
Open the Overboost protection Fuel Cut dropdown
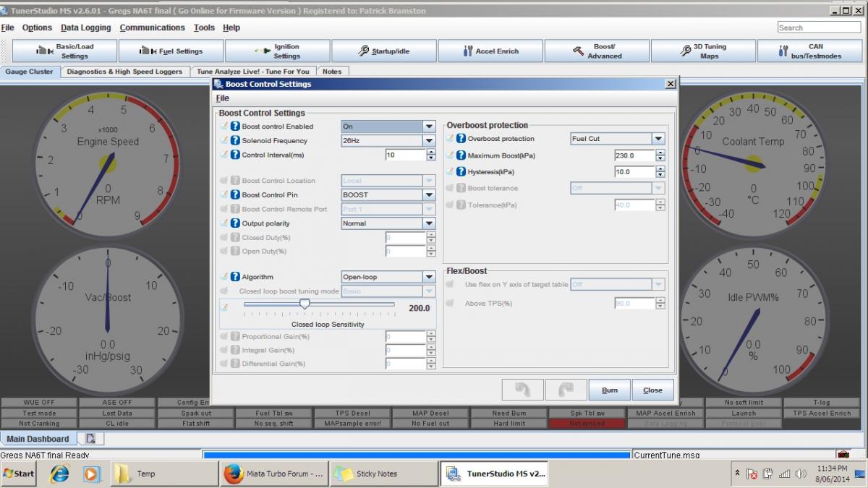658,139
